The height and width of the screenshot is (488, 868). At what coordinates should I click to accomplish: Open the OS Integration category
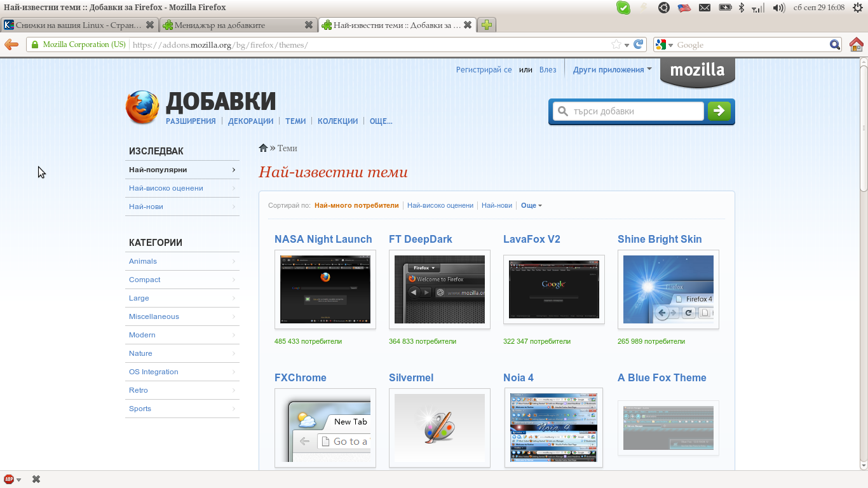tap(182, 372)
